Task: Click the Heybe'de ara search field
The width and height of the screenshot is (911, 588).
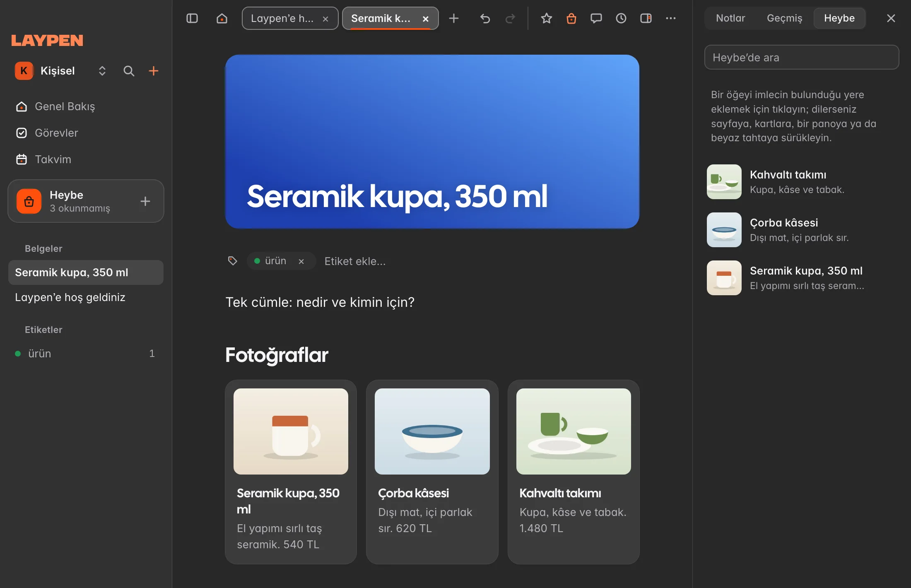Action: (x=802, y=57)
